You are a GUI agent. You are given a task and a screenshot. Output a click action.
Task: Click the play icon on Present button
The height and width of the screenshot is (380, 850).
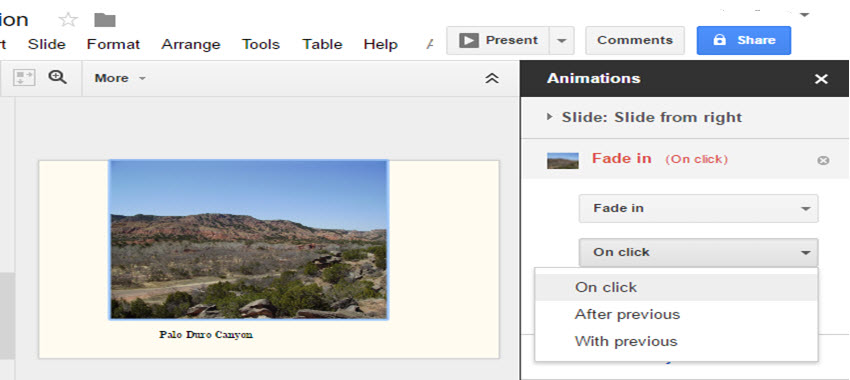[469, 40]
